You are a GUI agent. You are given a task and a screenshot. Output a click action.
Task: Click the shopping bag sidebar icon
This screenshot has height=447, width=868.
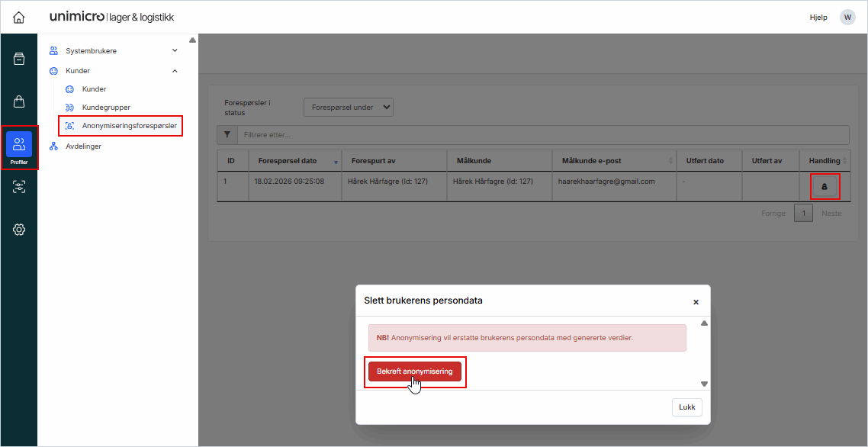pos(18,101)
